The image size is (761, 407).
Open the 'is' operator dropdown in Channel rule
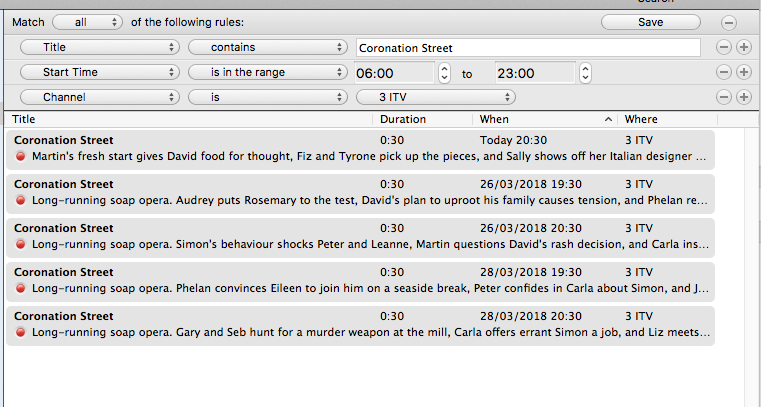[x=268, y=97]
